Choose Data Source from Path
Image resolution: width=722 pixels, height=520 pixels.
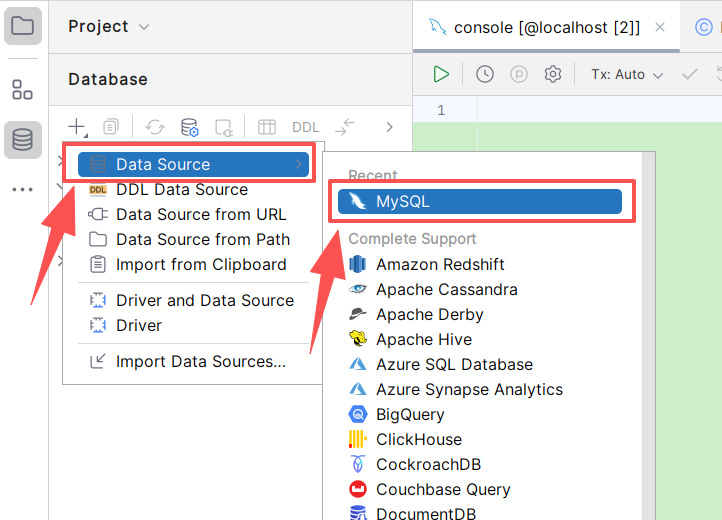coord(193,240)
